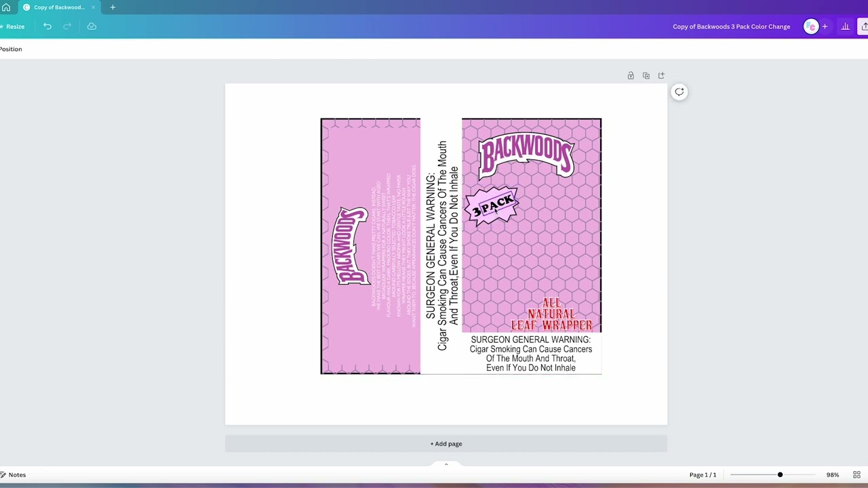Go to Canva home via house icon
This screenshot has height=488, width=868.
[6, 7]
